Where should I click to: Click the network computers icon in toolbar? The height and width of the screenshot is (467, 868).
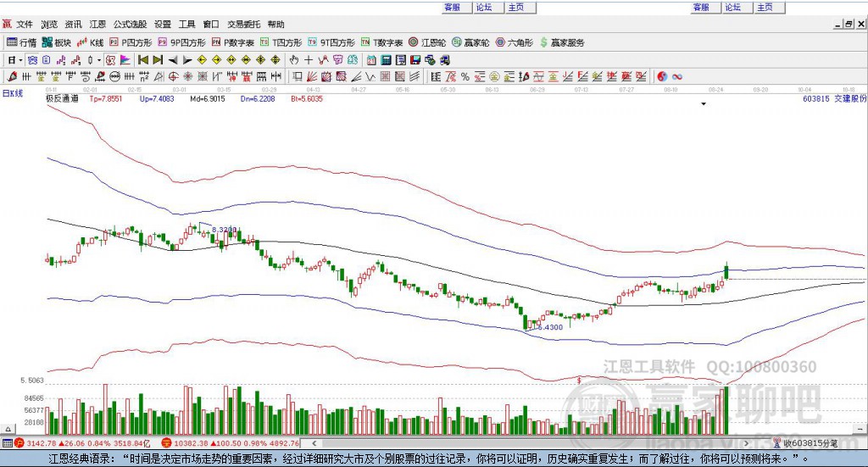[430, 60]
